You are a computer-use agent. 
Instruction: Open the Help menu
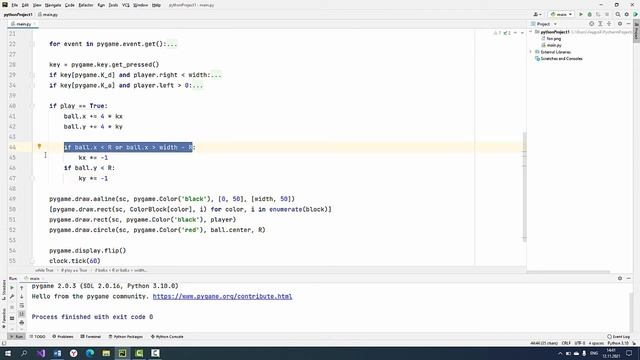point(156,5)
